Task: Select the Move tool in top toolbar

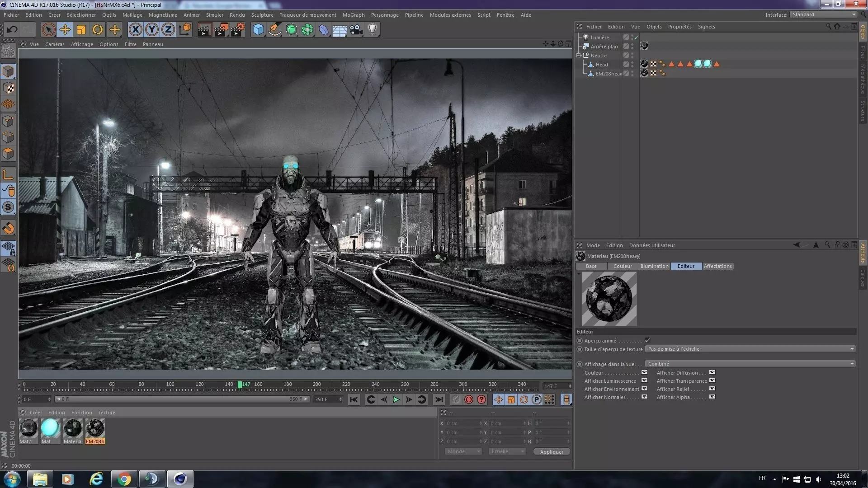Action: 65,30
